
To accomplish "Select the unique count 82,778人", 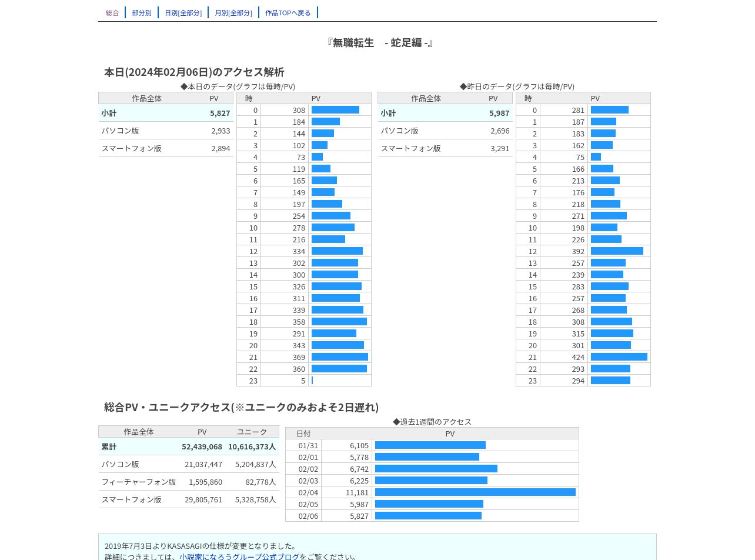I will pyautogui.click(x=260, y=482).
